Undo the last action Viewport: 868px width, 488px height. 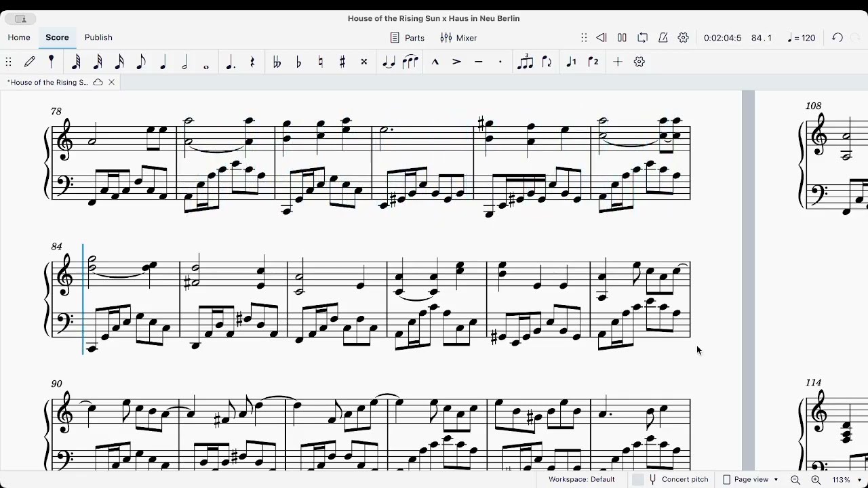(837, 38)
